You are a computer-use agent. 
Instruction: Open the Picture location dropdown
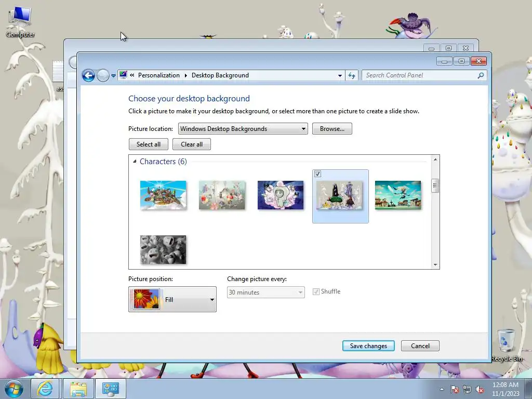click(243, 129)
